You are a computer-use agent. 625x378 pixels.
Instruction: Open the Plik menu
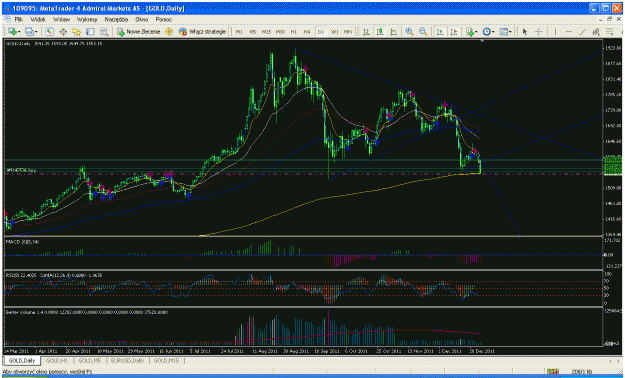tap(18, 19)
